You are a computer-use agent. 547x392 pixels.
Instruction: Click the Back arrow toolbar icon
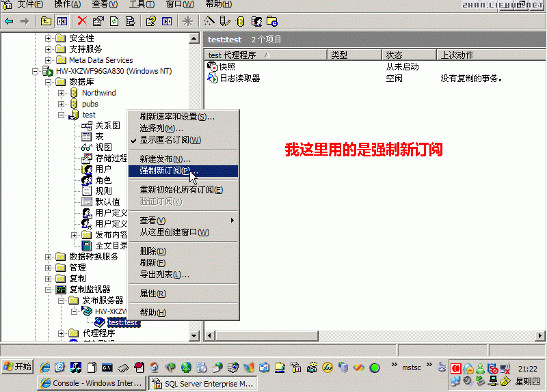coord(9,22)
